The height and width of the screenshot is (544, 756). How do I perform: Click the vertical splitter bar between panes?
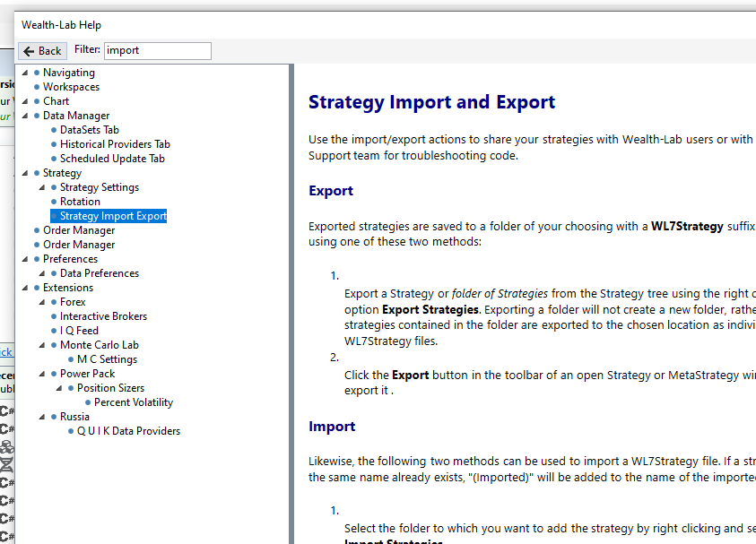tap(291, 305)
